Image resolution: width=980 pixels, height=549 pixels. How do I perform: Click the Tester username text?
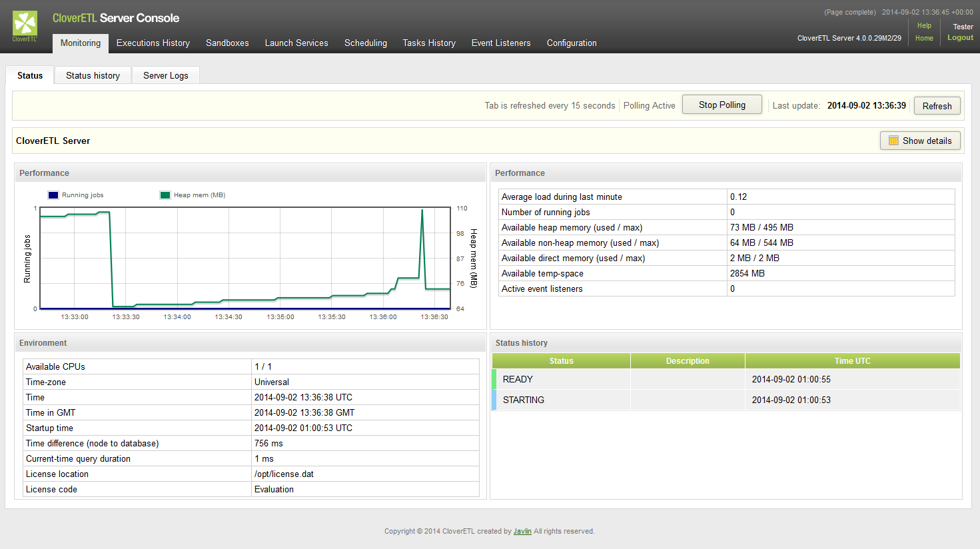click(963, 27)
